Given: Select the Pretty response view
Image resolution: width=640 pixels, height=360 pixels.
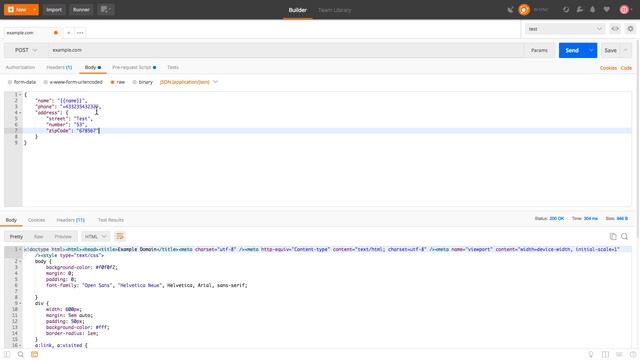Looking at the screenshot, I should (x=16, y=237).
